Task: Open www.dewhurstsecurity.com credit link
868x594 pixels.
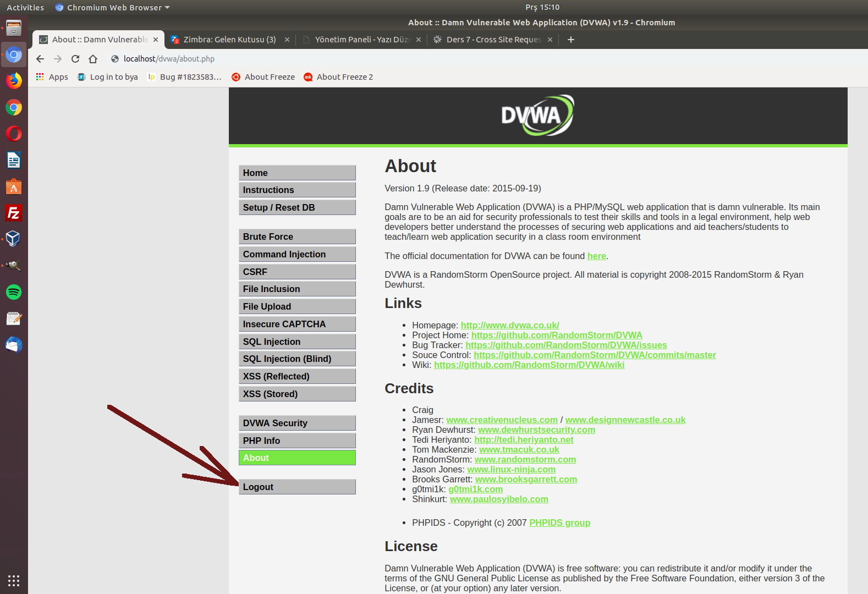Action: coord(536,430)
